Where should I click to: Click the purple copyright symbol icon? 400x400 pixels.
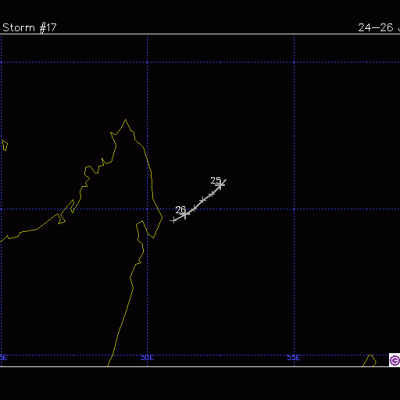(x=394, y=360)
